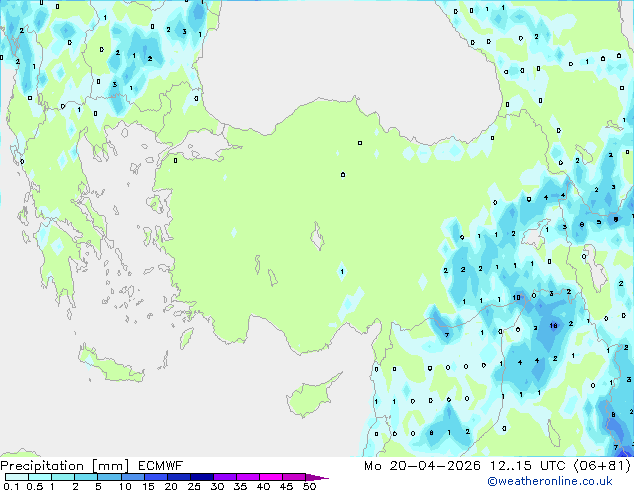Click the forecast date 'Mo 20-04-2026'

click(x=422, y=466)
